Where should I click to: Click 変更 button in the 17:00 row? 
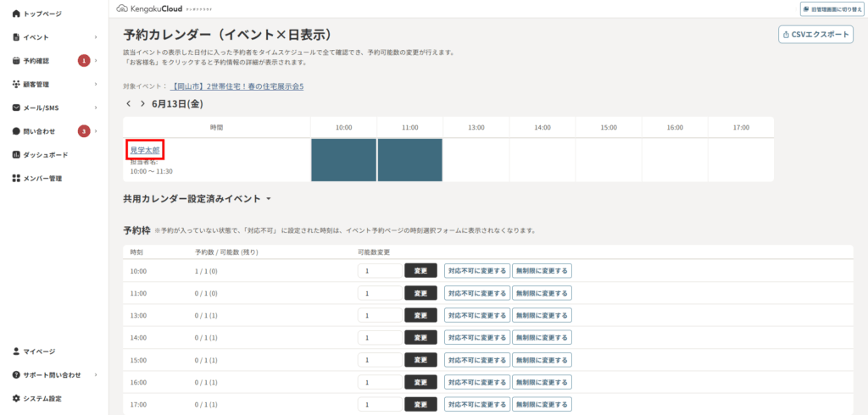pyautogui.click(x=420, y=405)
